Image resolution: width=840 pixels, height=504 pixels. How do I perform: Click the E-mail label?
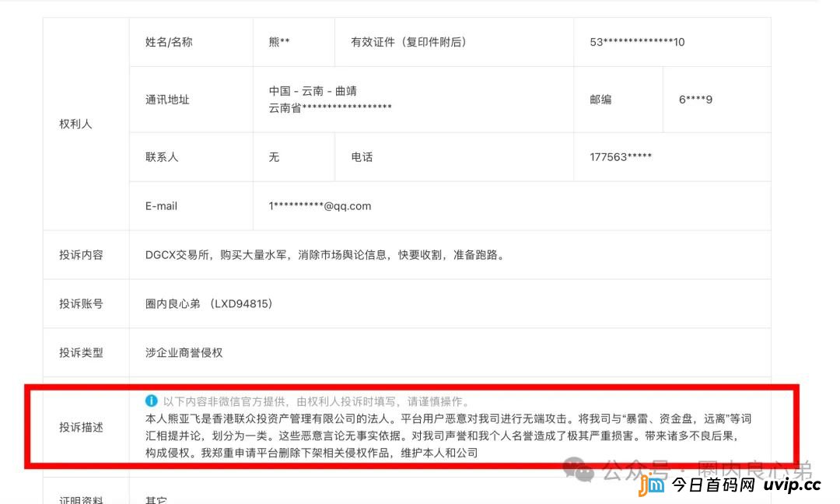pyautogui.click(x=161, y=205)
